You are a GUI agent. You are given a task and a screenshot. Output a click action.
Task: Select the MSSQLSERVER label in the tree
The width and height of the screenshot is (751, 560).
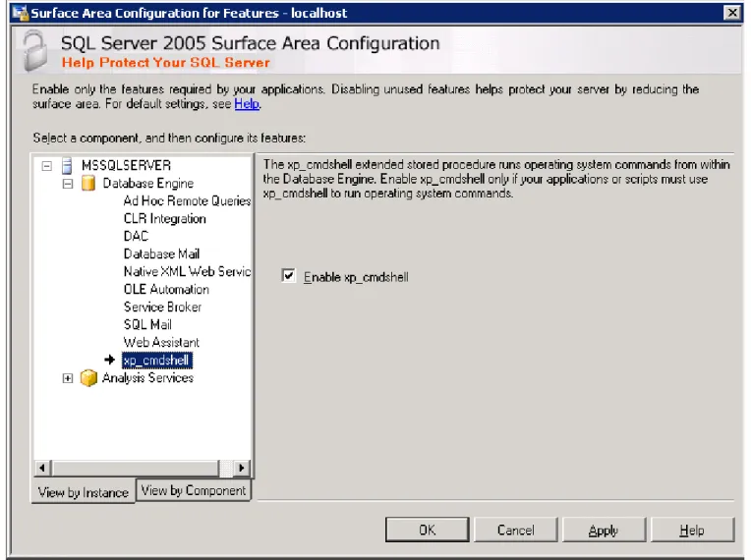126,166
